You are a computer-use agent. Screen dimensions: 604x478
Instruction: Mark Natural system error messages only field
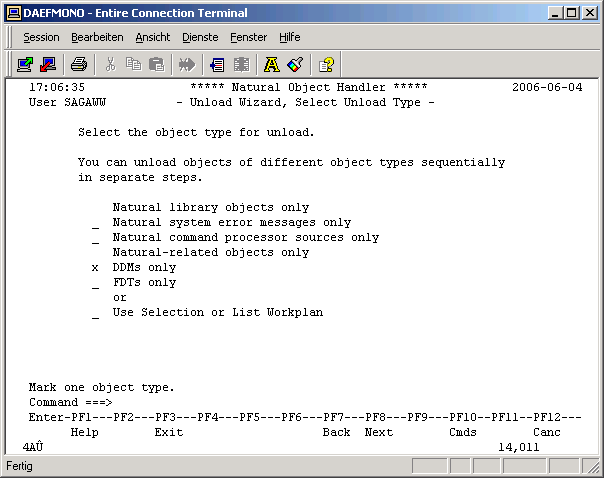pyautogui.click(x=95, y=224)
